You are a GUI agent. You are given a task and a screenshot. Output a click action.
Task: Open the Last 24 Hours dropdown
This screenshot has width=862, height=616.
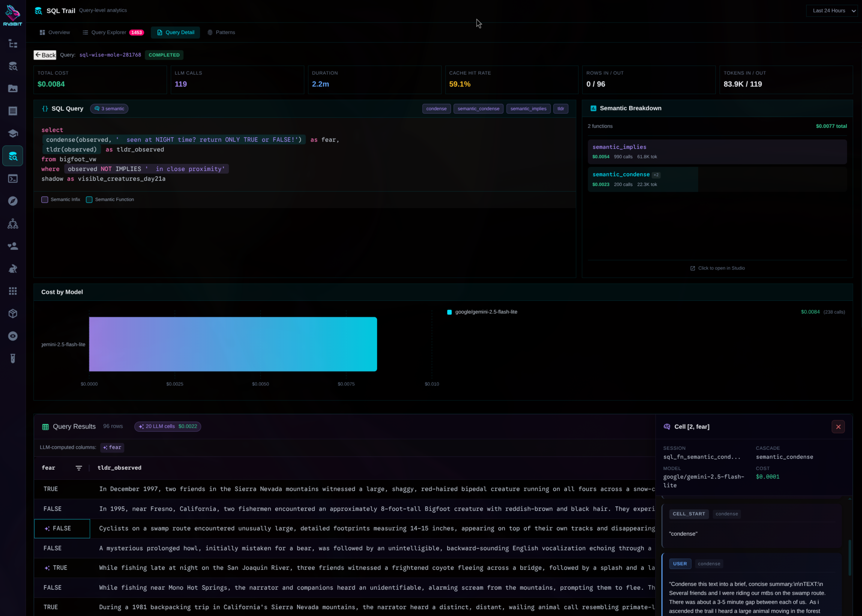(832, 10)
